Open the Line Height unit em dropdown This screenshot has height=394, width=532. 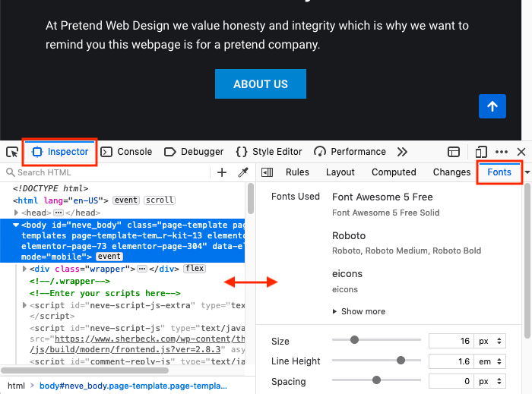pos(490,361)
